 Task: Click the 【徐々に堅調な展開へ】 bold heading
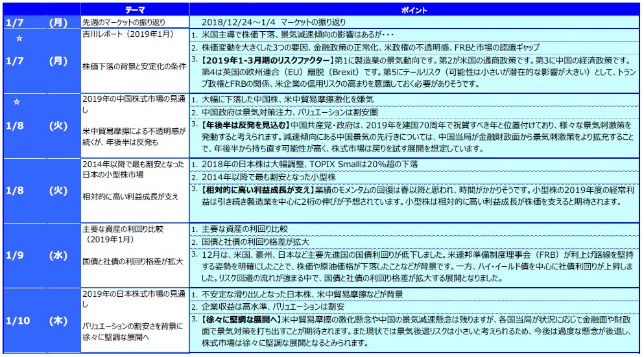pyautogui.click(x=241, y=319)
